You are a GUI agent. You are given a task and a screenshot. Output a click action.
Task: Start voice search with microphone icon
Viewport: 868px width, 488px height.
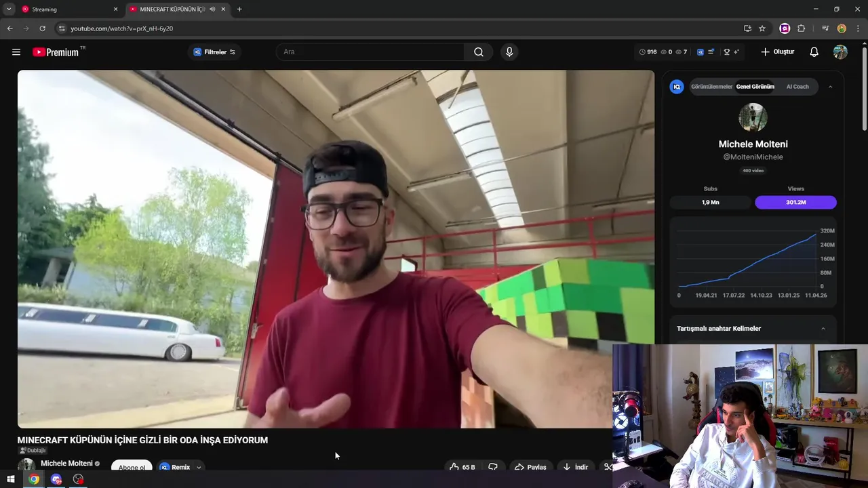509,52
